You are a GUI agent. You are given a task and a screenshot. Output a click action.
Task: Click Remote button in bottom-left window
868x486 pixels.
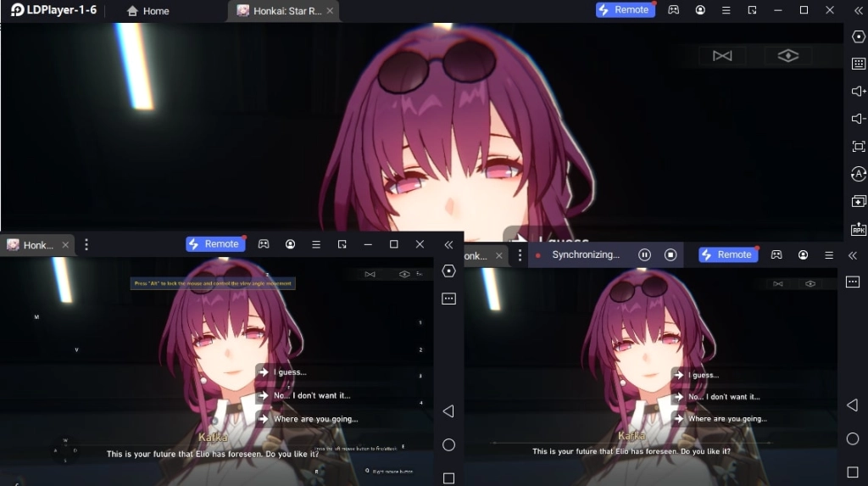coord(215,243)
